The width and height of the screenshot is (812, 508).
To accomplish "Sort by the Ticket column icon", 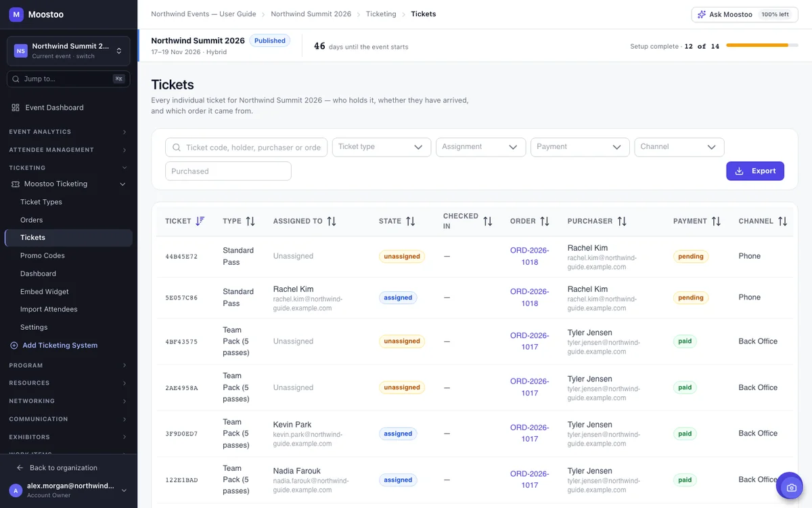I will (200, 221).
